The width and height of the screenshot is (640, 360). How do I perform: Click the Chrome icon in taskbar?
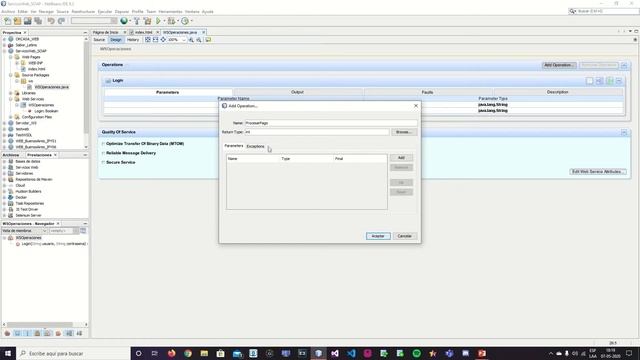[x=188, y=353]
